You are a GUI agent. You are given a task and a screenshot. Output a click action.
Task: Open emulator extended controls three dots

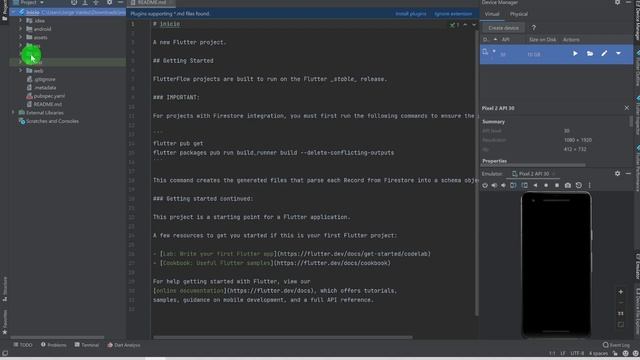point(589,185)
